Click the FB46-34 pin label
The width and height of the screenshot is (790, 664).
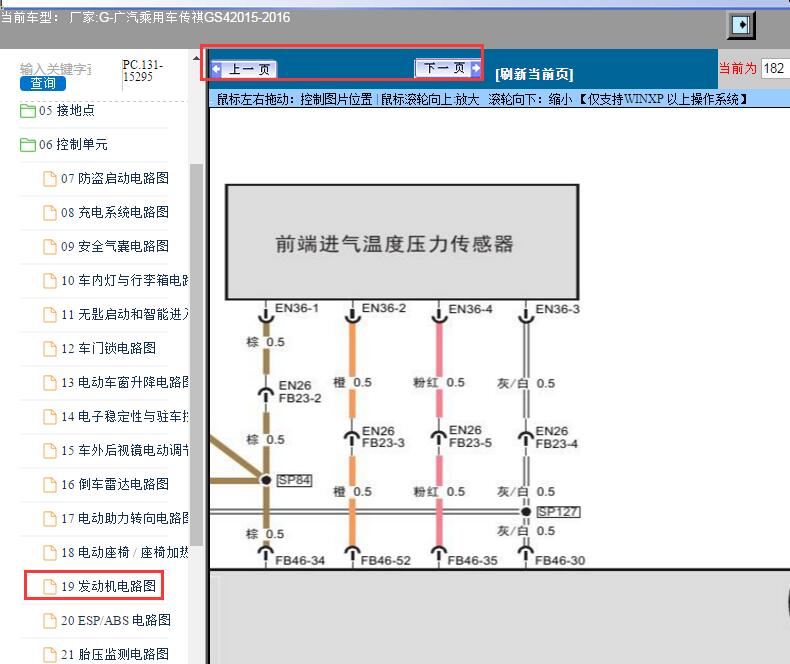[300, 561]
